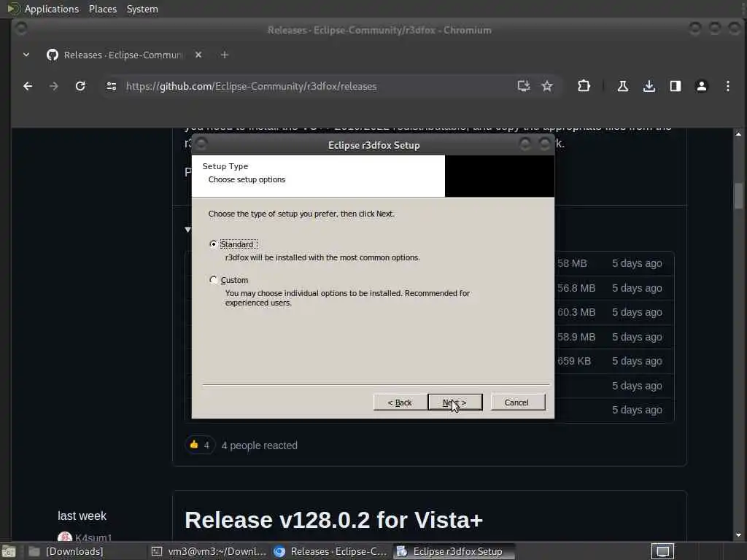Screen dimensions: 747x560
Task: Click the scrollbar up arrow
Action: pyautogui.click(x=738, y=134)
